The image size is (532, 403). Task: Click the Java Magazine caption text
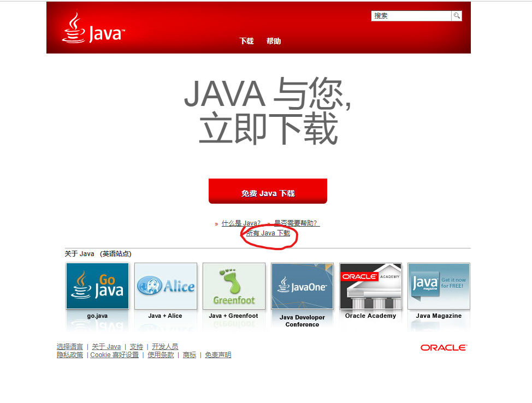[439, 316]
